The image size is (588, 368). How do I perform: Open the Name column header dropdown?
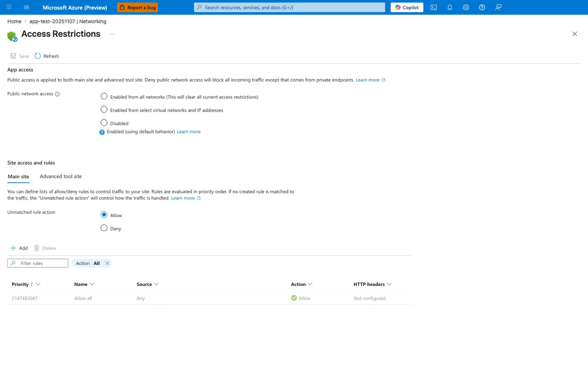[92, 284]
